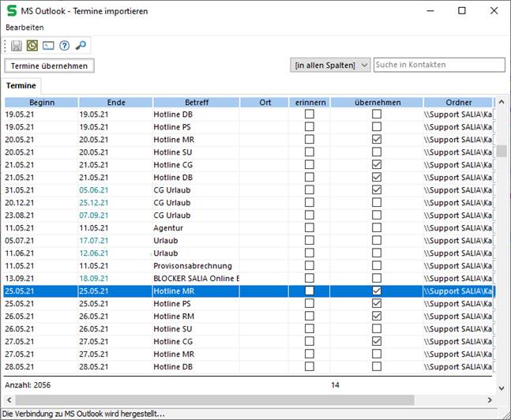The height and width of the screenshot is (420, 511).
Task: Click the green S application logo icon
Action: [x=12, y=11]
